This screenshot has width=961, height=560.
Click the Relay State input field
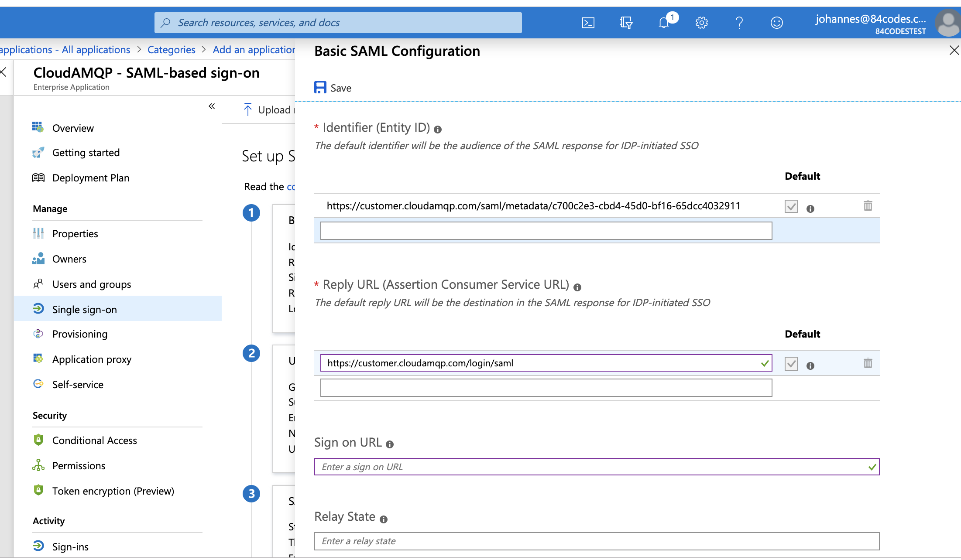(597, 541)
